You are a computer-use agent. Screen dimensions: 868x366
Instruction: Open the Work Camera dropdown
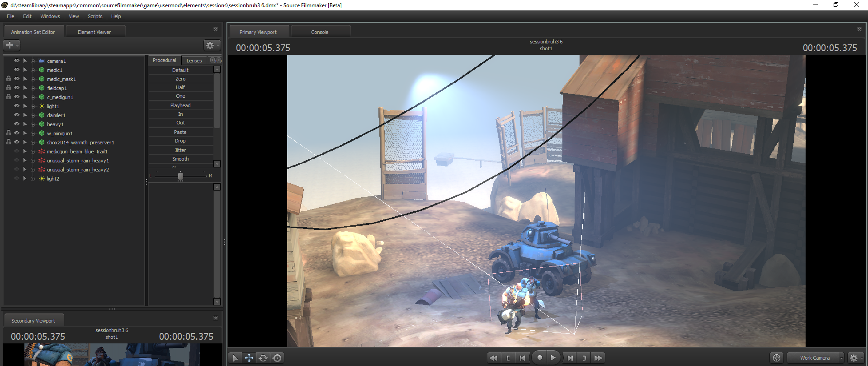point(816,358)
